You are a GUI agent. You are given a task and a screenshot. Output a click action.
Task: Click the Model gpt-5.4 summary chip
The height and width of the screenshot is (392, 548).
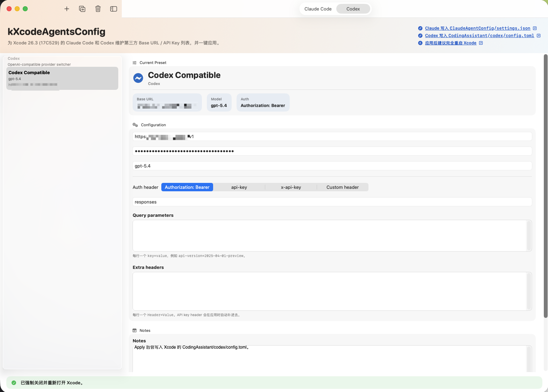(x=219, y=102)
